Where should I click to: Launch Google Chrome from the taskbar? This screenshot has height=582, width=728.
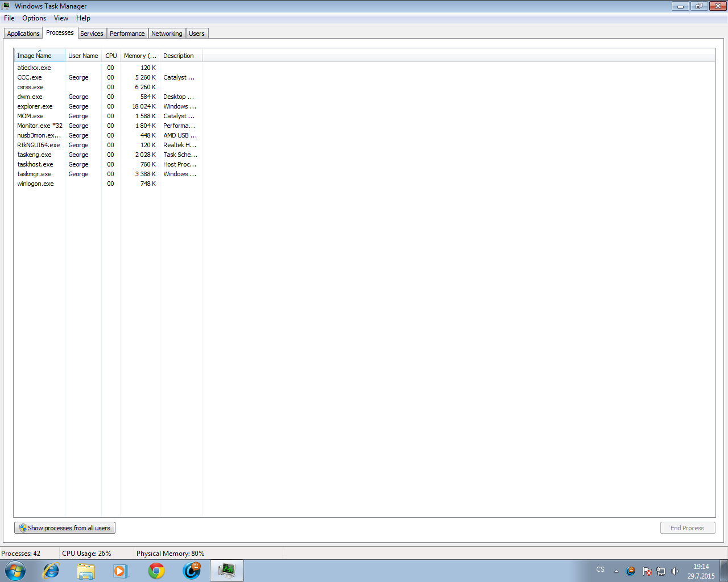pos(156,571)
